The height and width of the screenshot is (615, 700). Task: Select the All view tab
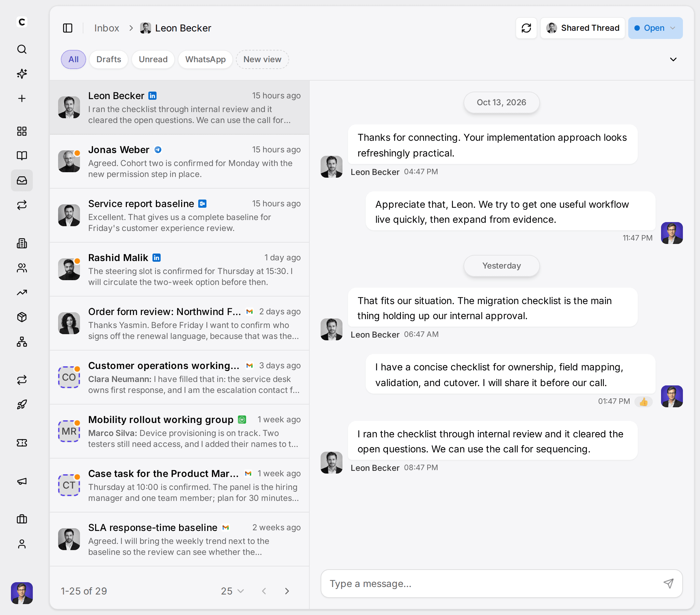point(73,59)
